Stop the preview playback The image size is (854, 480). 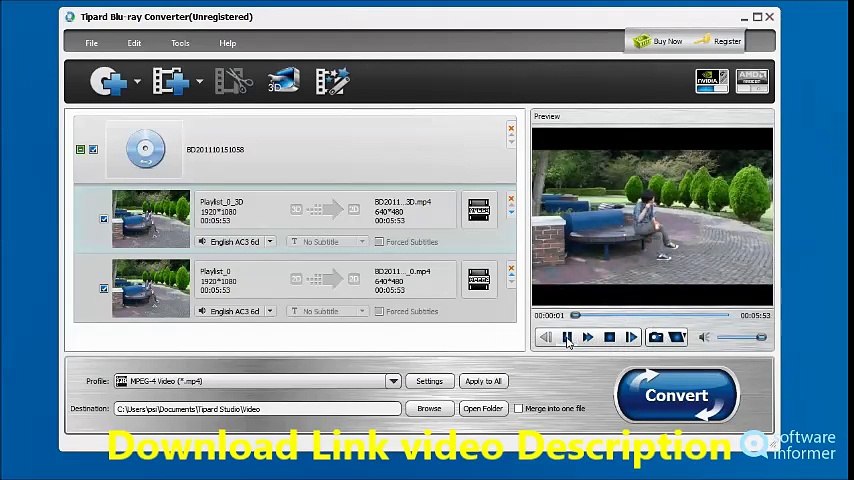point(609,337)
